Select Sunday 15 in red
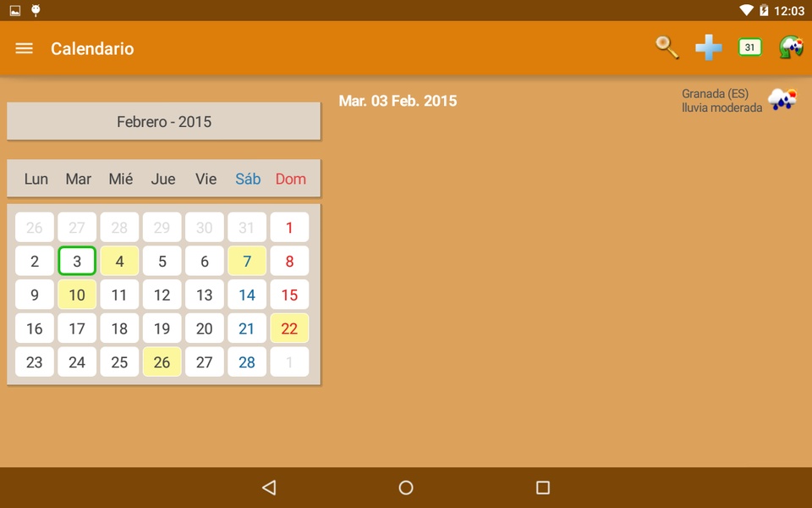The width and height of the screenshot is (812, 508). click(289, 295)
